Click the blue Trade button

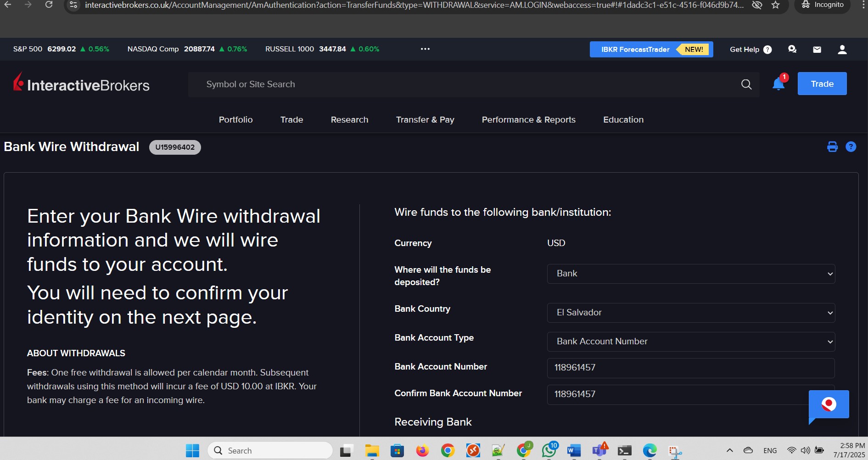click(x=822, y=84)
